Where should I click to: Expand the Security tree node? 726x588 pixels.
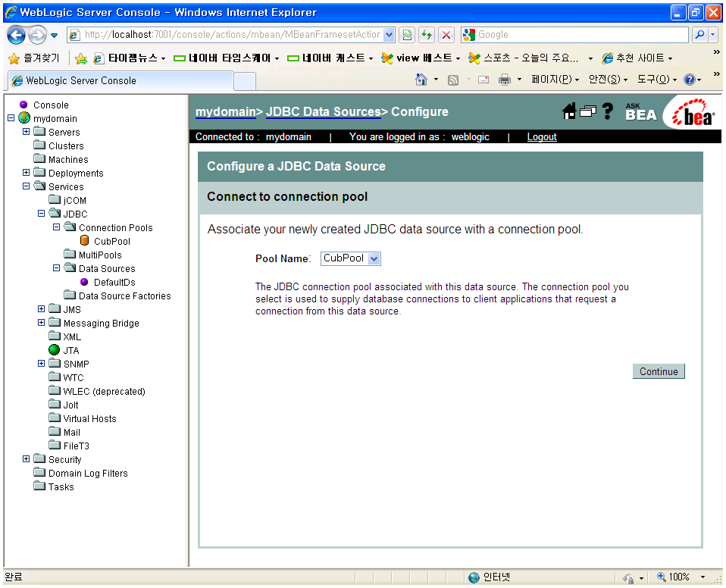[x=26, y=459]
